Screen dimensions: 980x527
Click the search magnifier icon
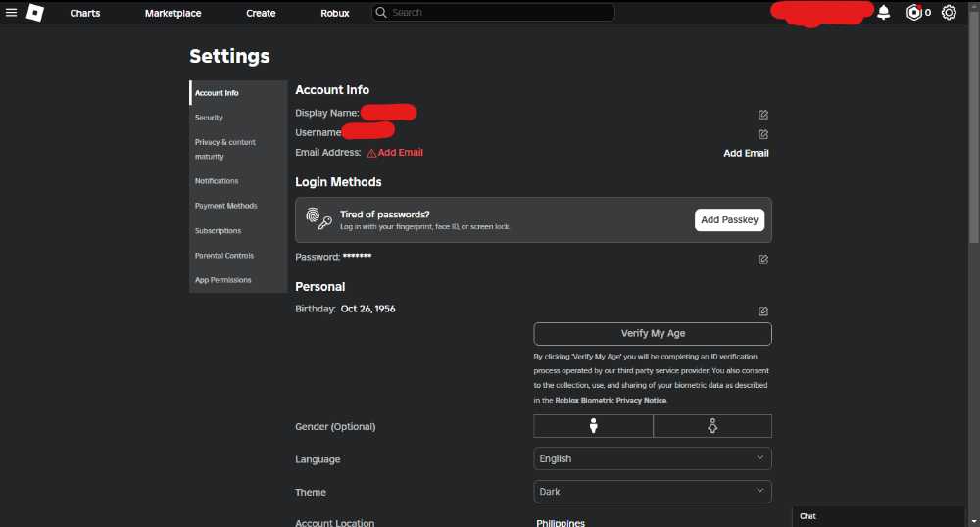coord(380,13)
